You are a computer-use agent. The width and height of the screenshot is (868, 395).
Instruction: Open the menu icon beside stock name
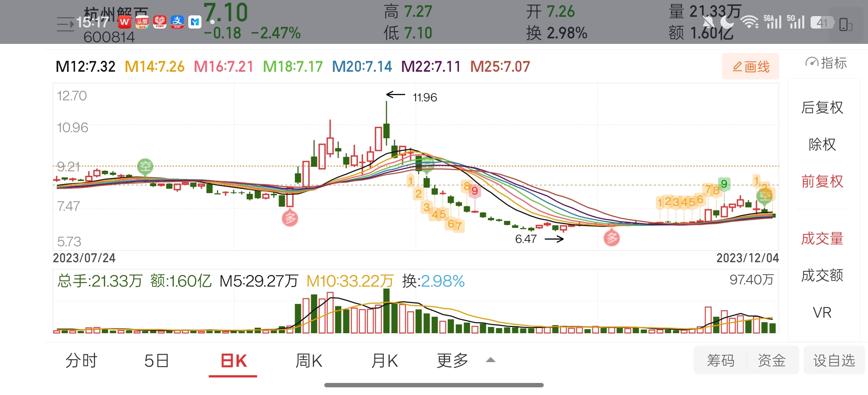(x=66, y=25)
